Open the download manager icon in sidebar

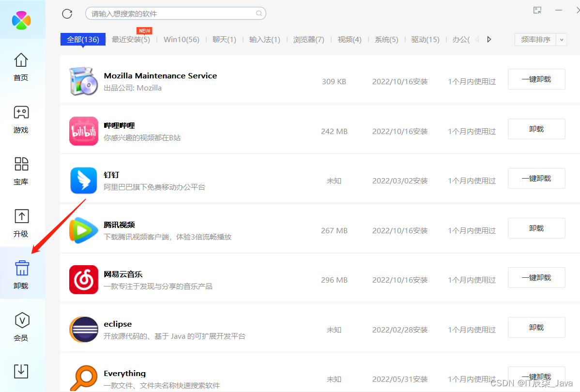[x=21, y=371]
